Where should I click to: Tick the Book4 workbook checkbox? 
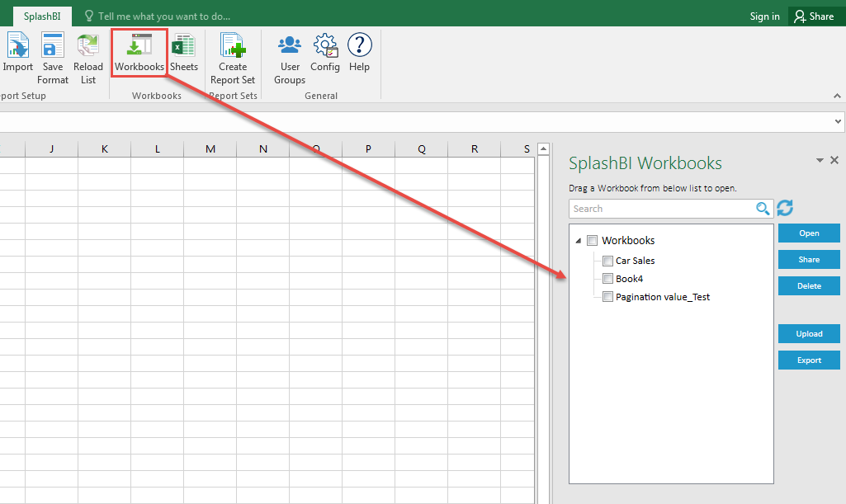(607, 279)
